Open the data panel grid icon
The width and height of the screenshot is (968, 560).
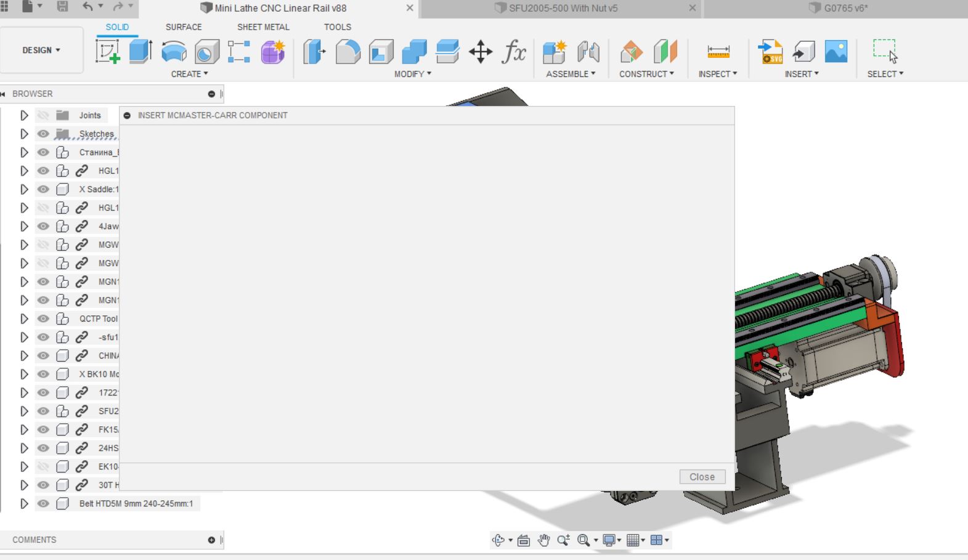coord(4,7)
